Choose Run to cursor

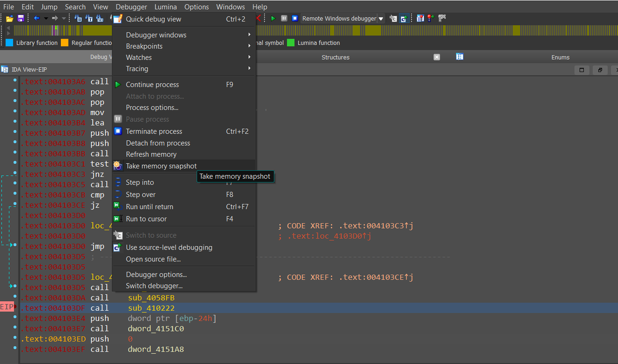(184, 219)
